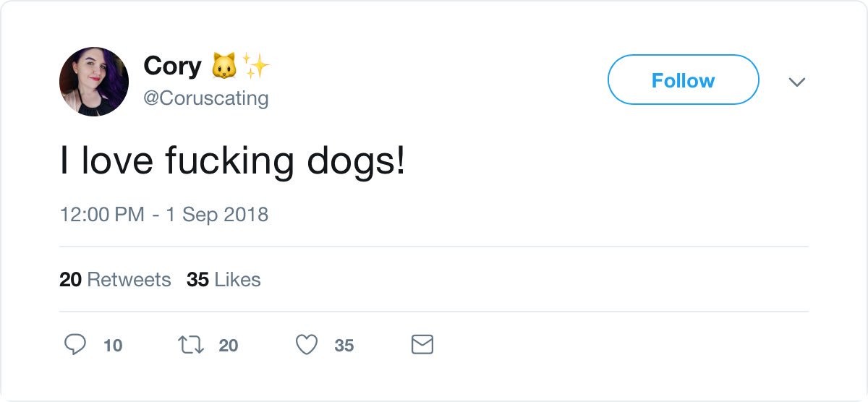The image size is (868, 402).
Task: View the 35 Likes list
Action: click(224, 279)
